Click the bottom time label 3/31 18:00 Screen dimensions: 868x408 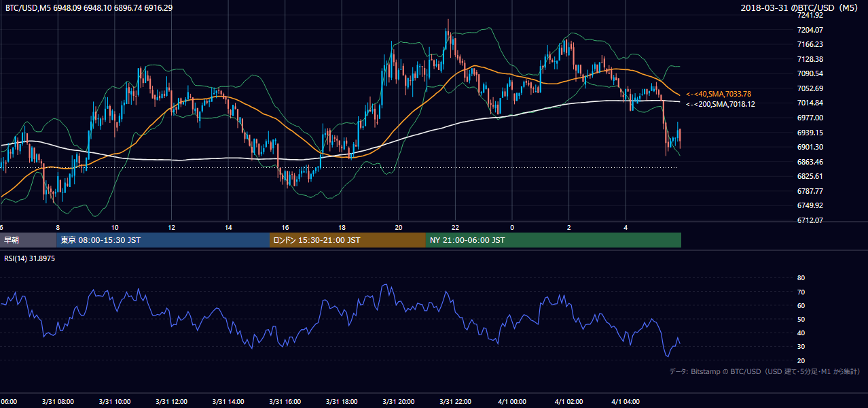(342, 402)
